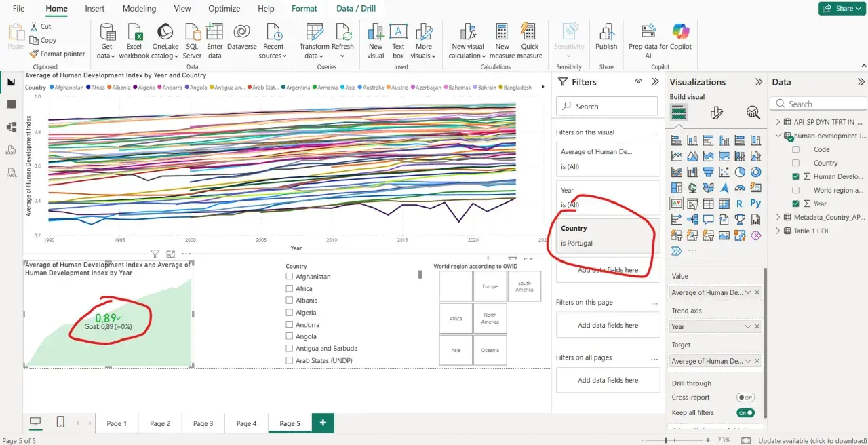Image resolution: width=868 pixels, height=445 pixels.
Task: Open the Format visual tab icon
Action: (717, 113)
